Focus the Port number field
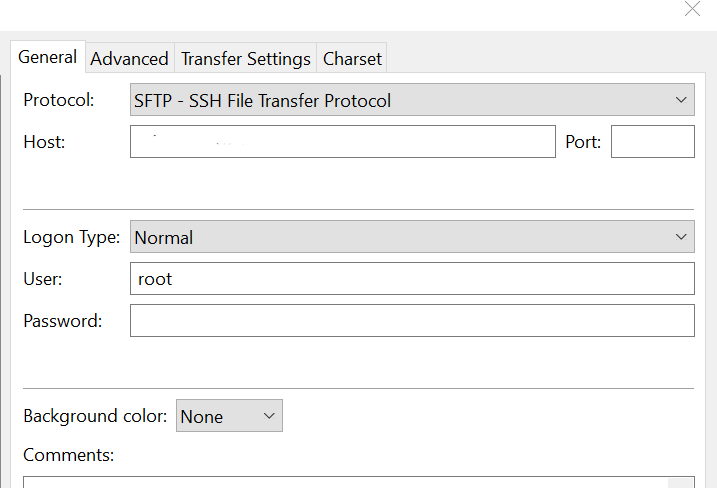717x488 pixels. [x=652, y=142]
